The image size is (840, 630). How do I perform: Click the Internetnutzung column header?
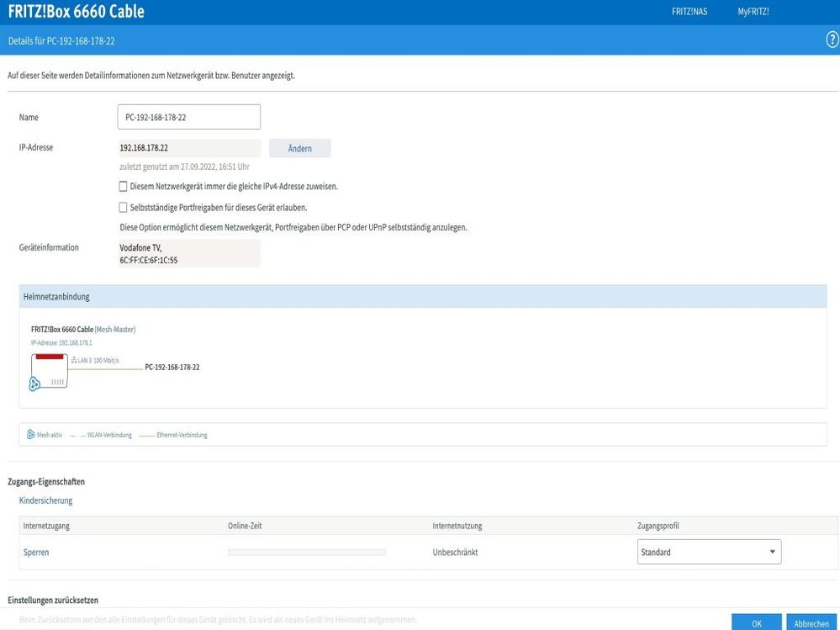click(457, 526)
